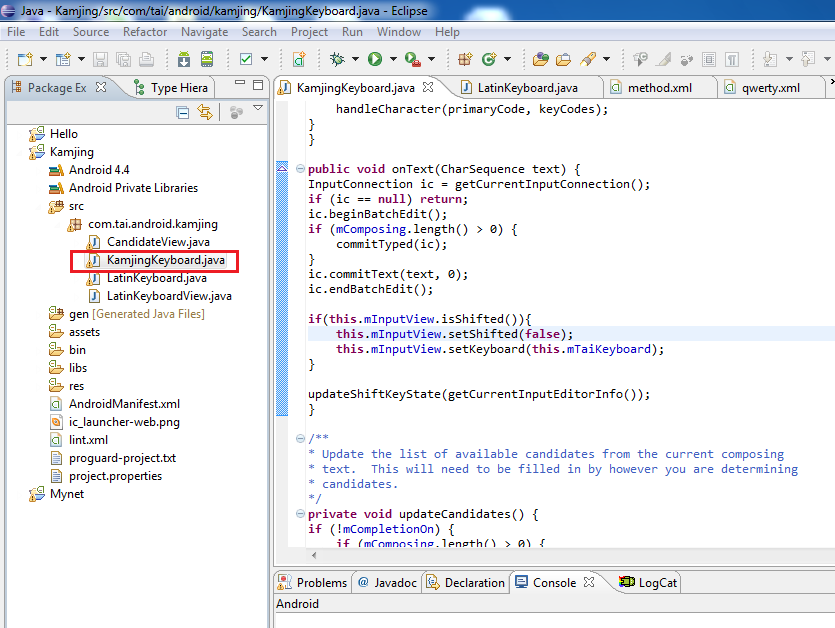Collapse the onText method fold
Image resolution: width=835 pixels, height=628 pixels.
[x=300, y=169]
